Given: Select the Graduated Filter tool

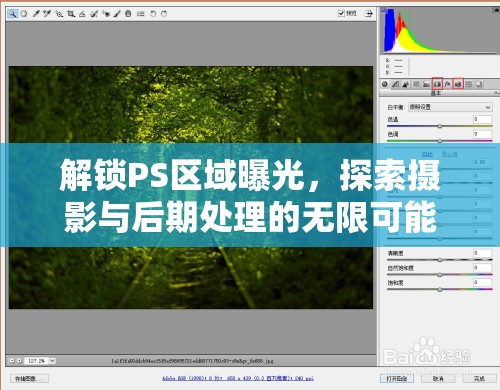Looking at the screenshot, I should [x=128, y=14].
